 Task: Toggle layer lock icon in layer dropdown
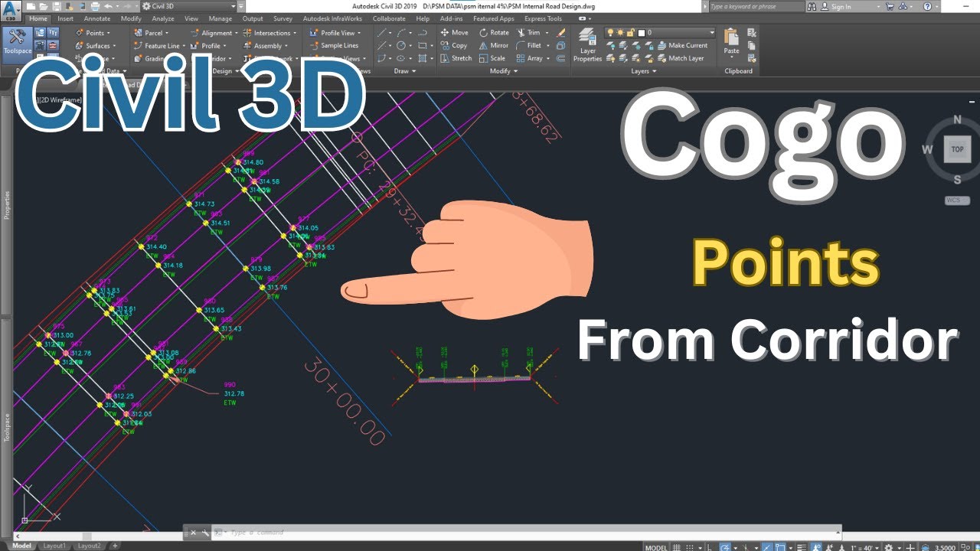pyautogui.click(x=630, y=33)
